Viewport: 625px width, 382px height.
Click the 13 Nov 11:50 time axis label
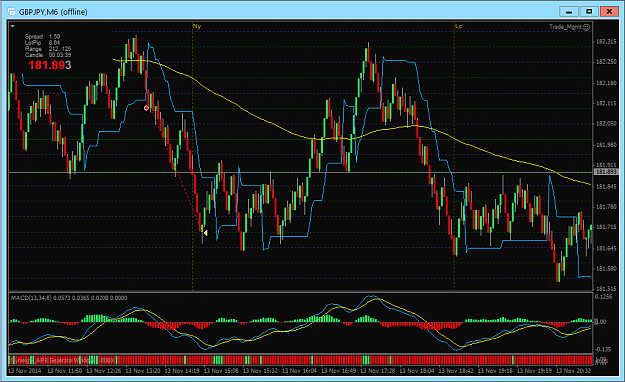click(x=64, y=370)
